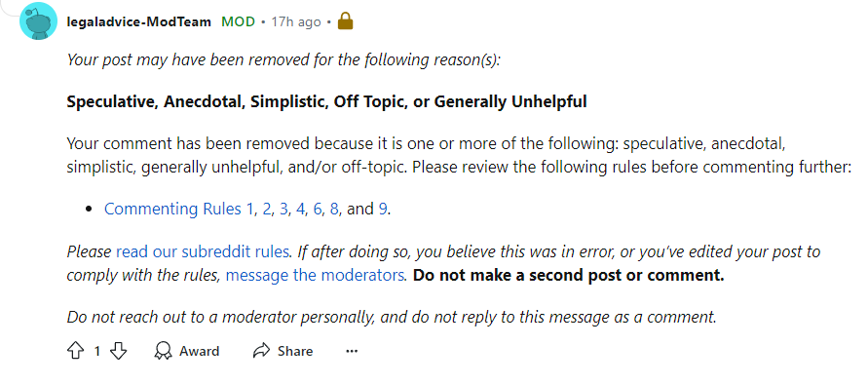Upvote the moderator comment
868x384 pixels.
(75, 351)
